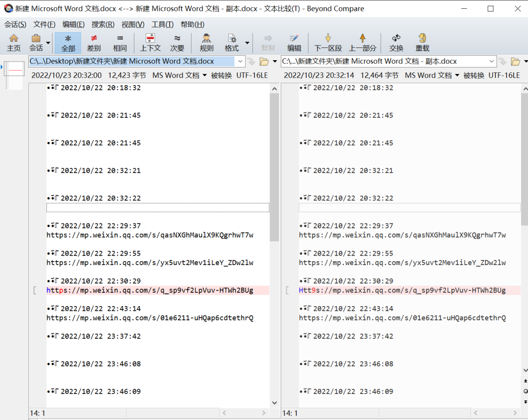Expand the right browse folder dropdown arrow
Viewport: 528px width, 420px height.
(526, 61)
